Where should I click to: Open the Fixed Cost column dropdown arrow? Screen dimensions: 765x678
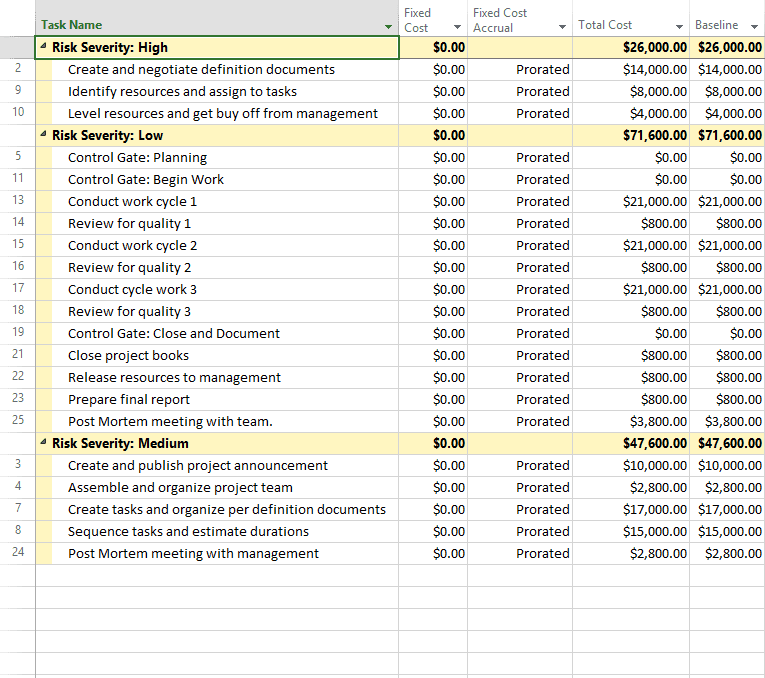point(457,27)
